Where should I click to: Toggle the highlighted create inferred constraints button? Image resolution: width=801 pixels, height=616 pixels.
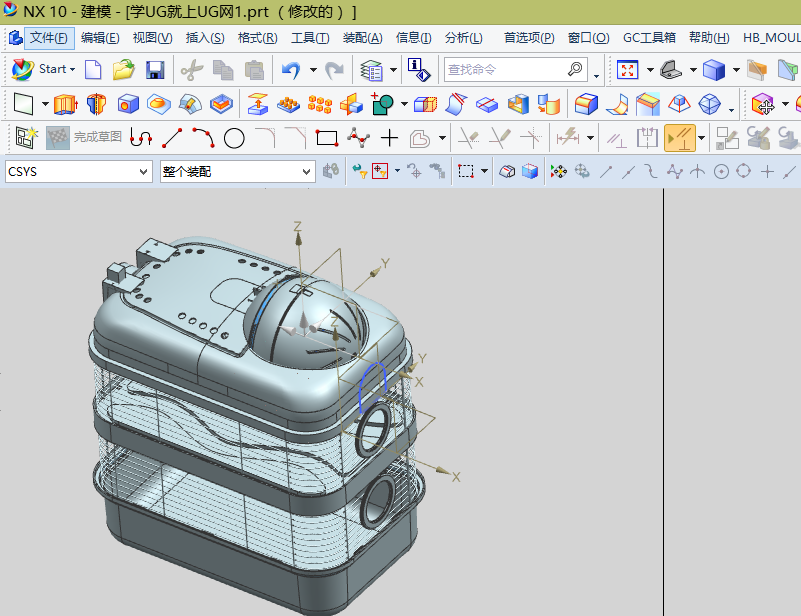tap(680, 138)
